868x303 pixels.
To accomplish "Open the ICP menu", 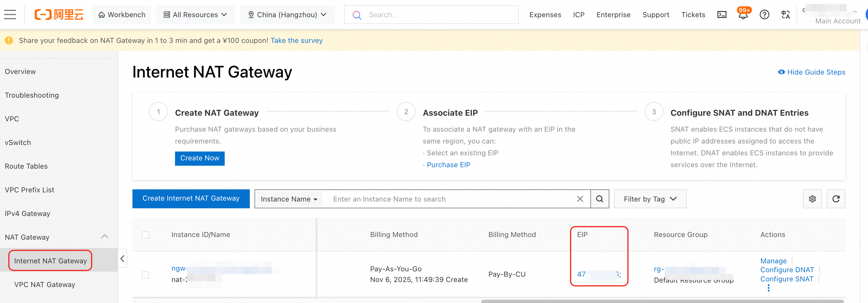I will [579, 14].
